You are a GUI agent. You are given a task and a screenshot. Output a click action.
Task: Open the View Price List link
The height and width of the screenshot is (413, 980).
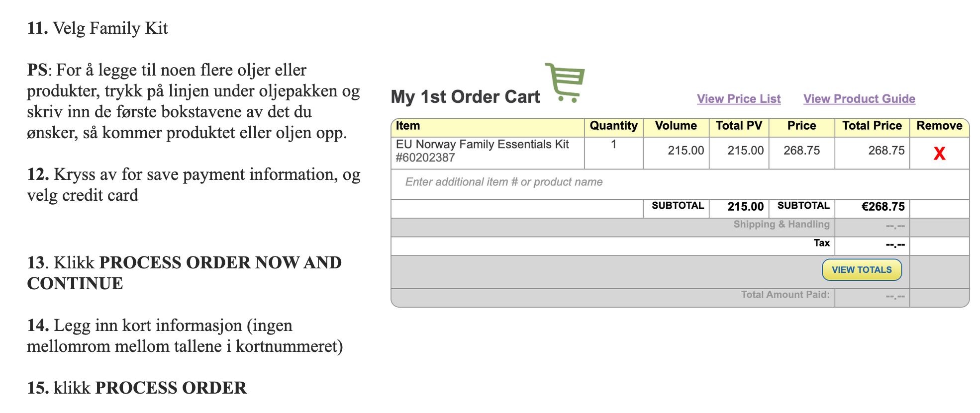pyautogui.click(x=739, y=98)
